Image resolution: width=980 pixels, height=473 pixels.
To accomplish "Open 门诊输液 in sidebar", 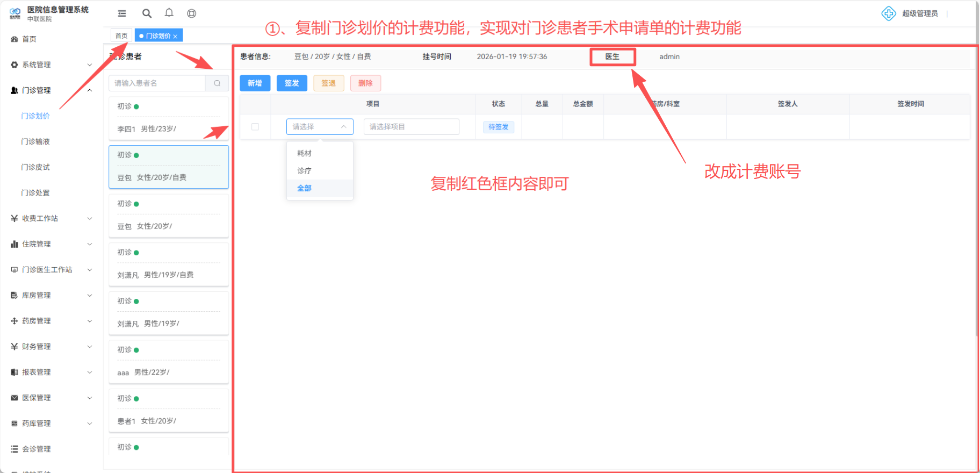I will tap(35, 141).
